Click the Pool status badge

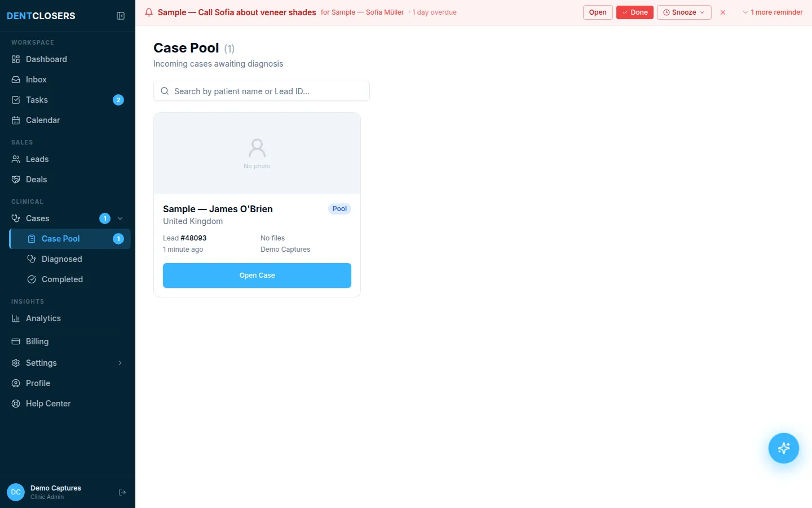click(x=339, y=209)
